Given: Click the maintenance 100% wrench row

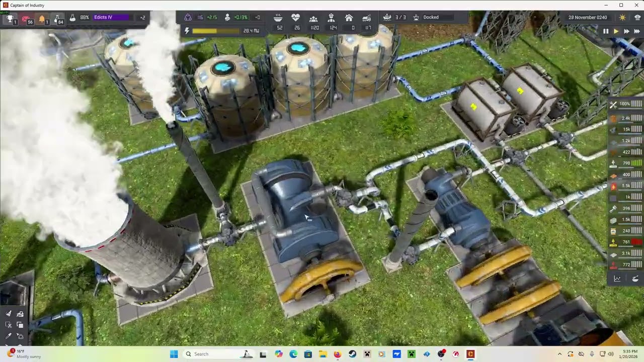Looking at the screenshot, I should 626,104.
